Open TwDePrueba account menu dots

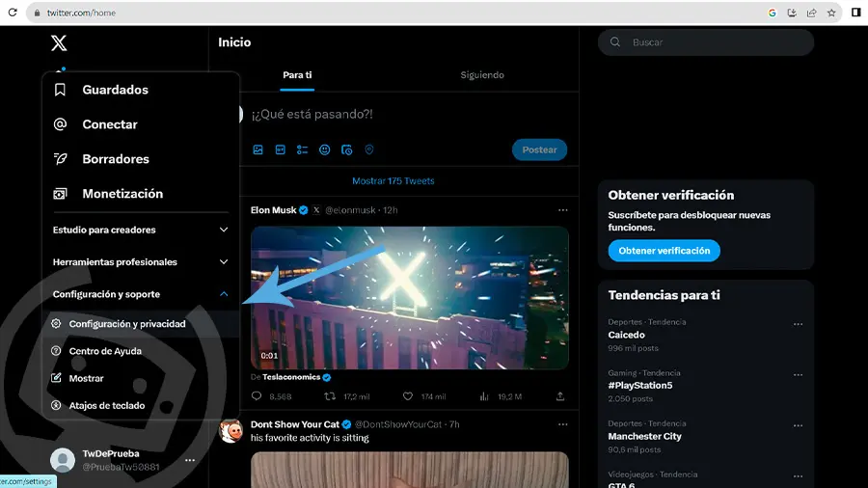pyautogui.click(x=190, y=460)
